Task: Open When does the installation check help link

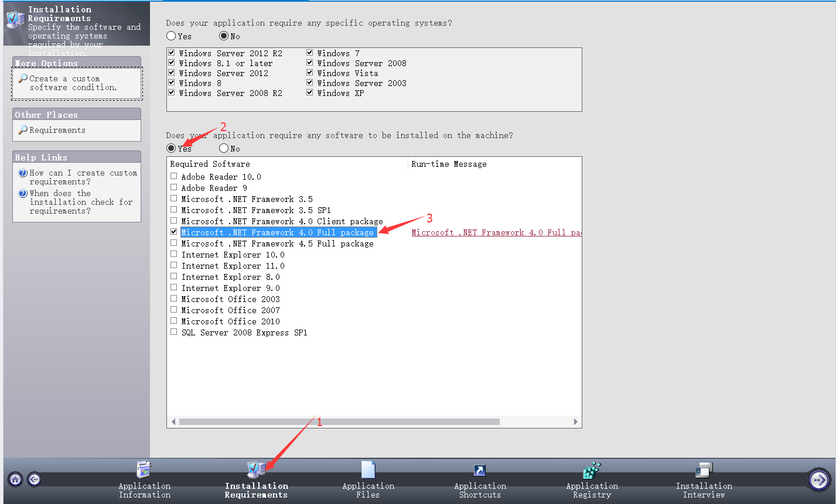Action: 81,202
